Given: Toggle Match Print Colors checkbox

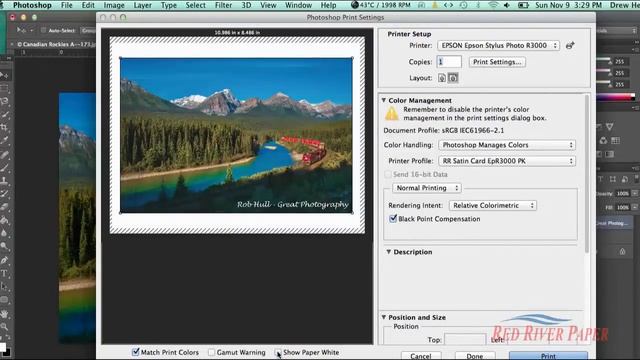Looking at the screenshot, I should (x=136, y=352).
